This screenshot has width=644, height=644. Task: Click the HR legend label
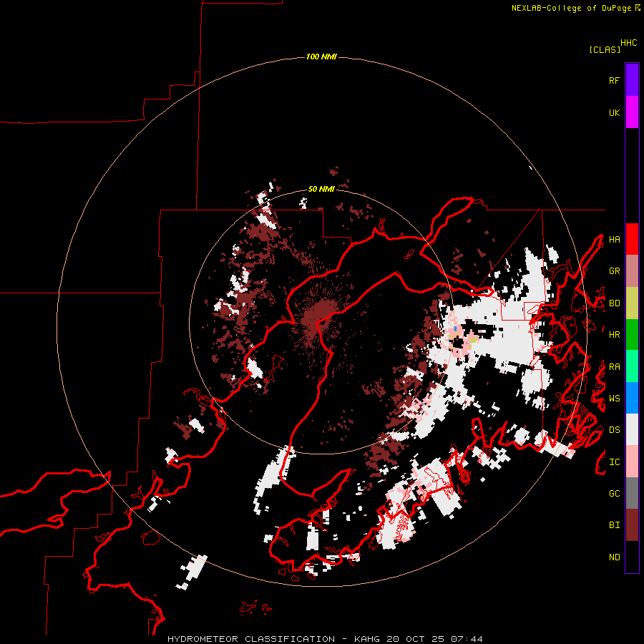pos(614,335)
